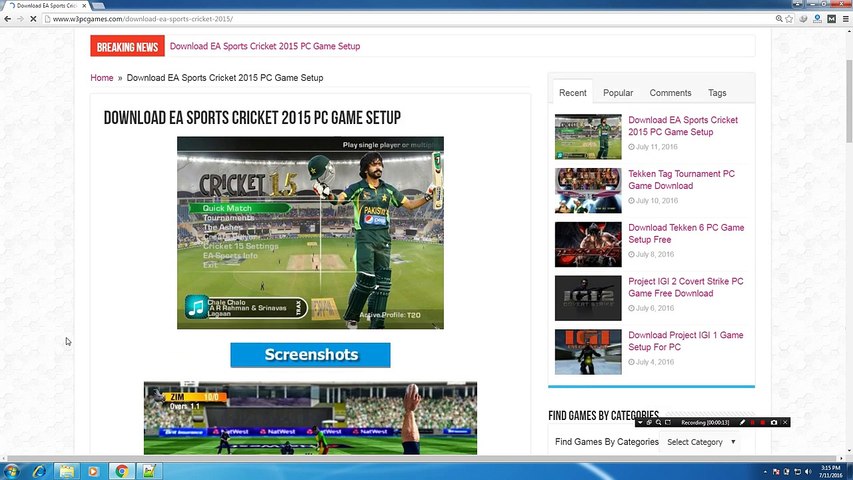The width and height of the screenshot is (853, 480).
Task: Take a screenshot with the recorder camera icon
Action: (x=774, y=422)
